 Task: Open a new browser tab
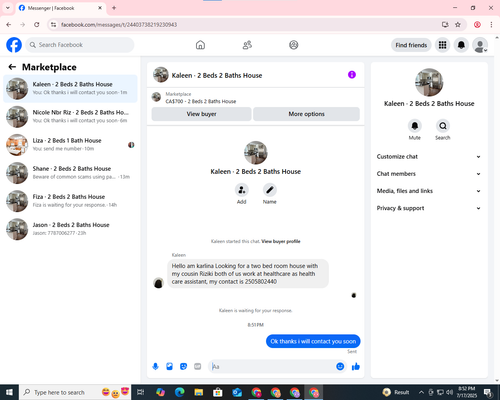[x=114, y=8]
